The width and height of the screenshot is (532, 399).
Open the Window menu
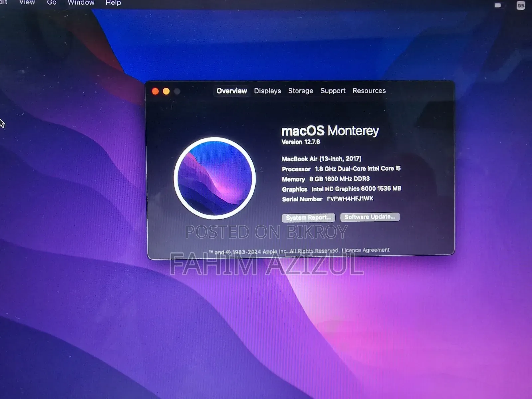pos(81,3)
